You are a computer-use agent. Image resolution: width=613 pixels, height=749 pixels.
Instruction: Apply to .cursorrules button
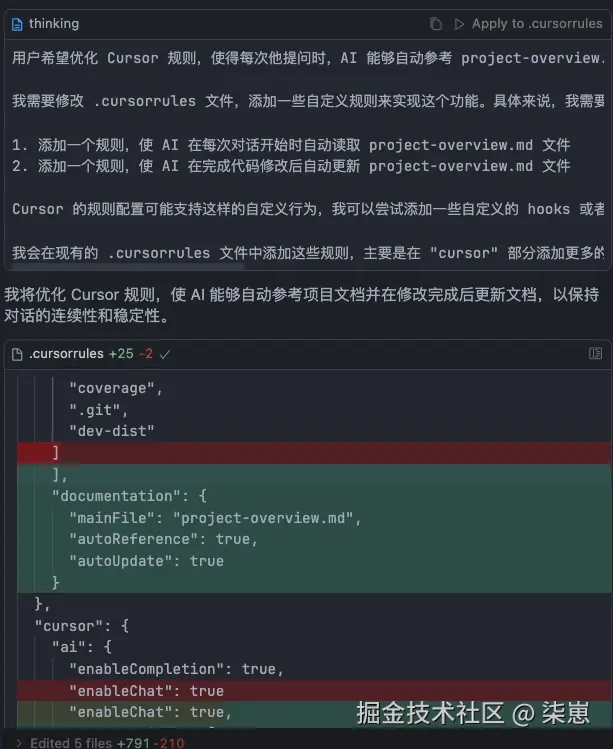(536, 23)
